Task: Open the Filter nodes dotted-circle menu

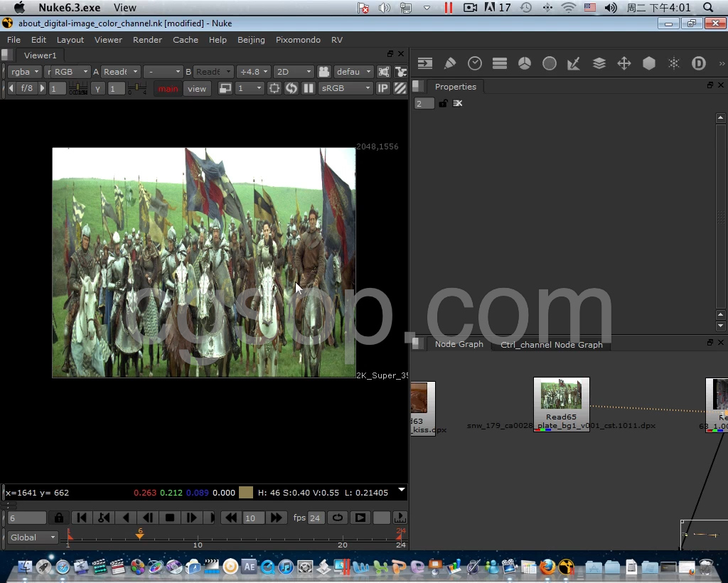Action: pyautogui.click(x=550, y=63)
